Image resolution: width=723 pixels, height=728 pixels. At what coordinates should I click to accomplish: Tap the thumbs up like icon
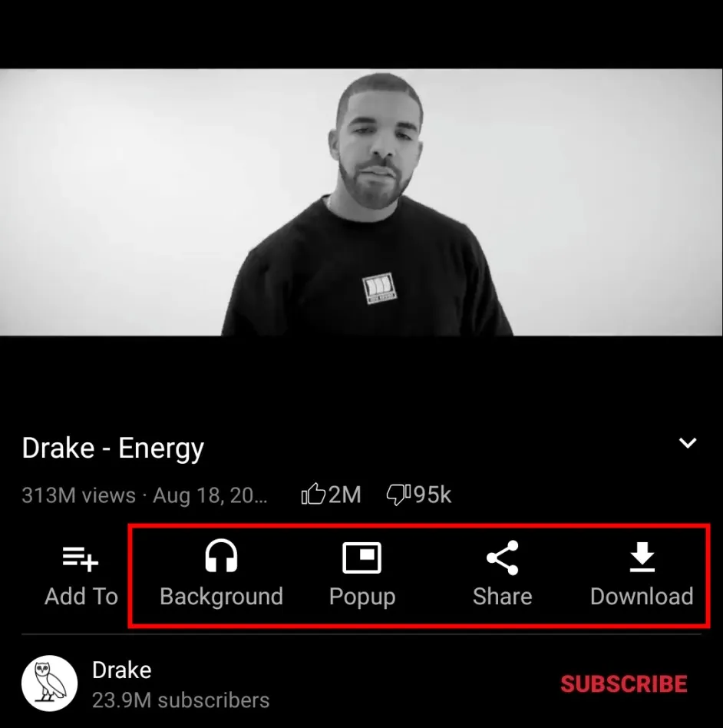(313, 494)
